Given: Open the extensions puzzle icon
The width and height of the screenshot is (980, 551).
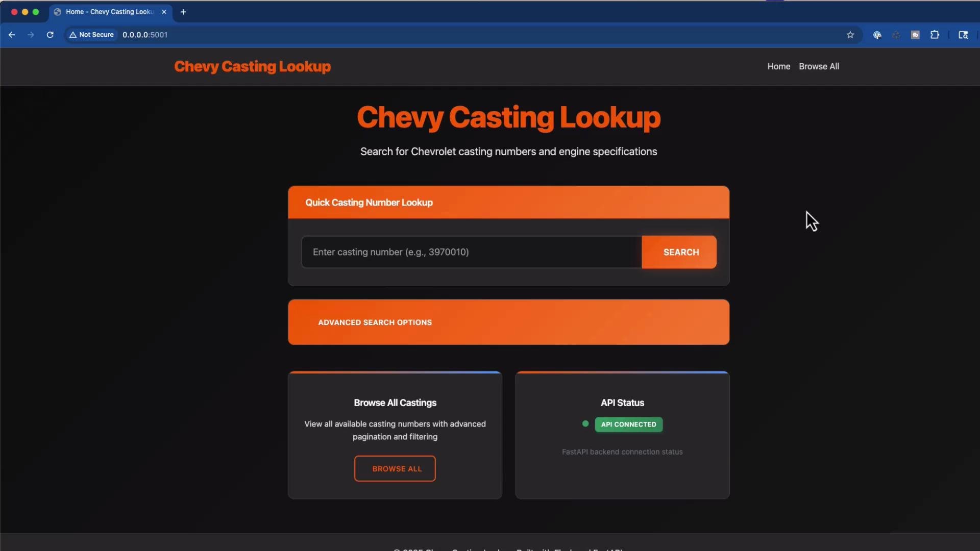Looking at the screenshot, I should click(935, 35).
